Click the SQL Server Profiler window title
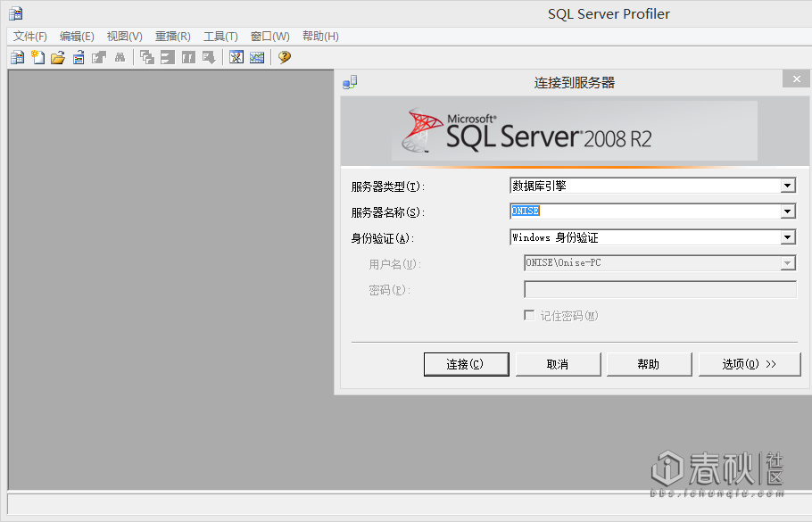This screenshot has height=522, width=812. (x=609, y=14)
